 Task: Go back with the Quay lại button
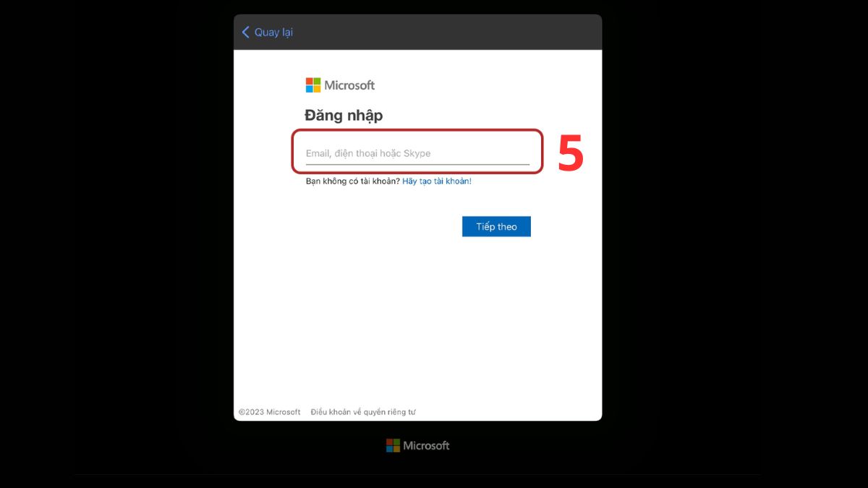[267, 33]
